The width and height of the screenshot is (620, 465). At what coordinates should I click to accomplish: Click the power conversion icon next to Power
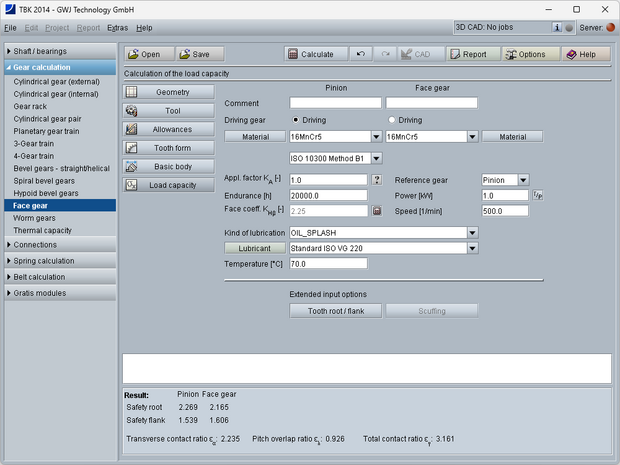536,195
